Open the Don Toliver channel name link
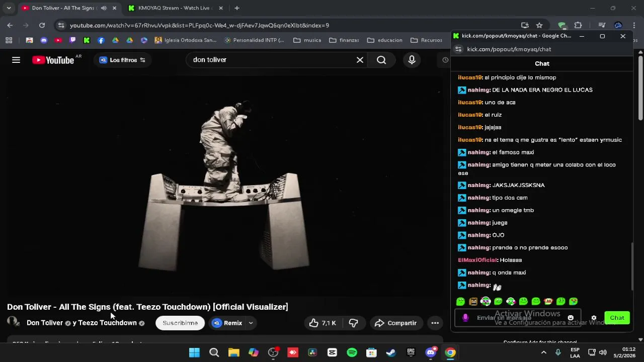The width and height of the screenshot is (644, 362). pyautogui.click(x=45, y=323)
